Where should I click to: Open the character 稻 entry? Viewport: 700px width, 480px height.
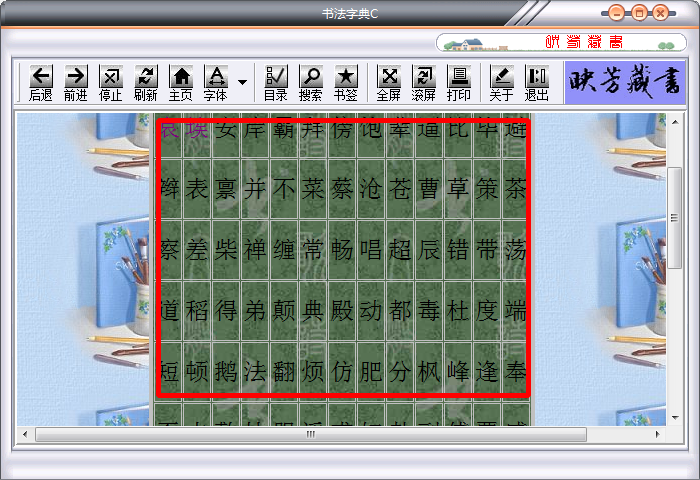coord(197,311)
